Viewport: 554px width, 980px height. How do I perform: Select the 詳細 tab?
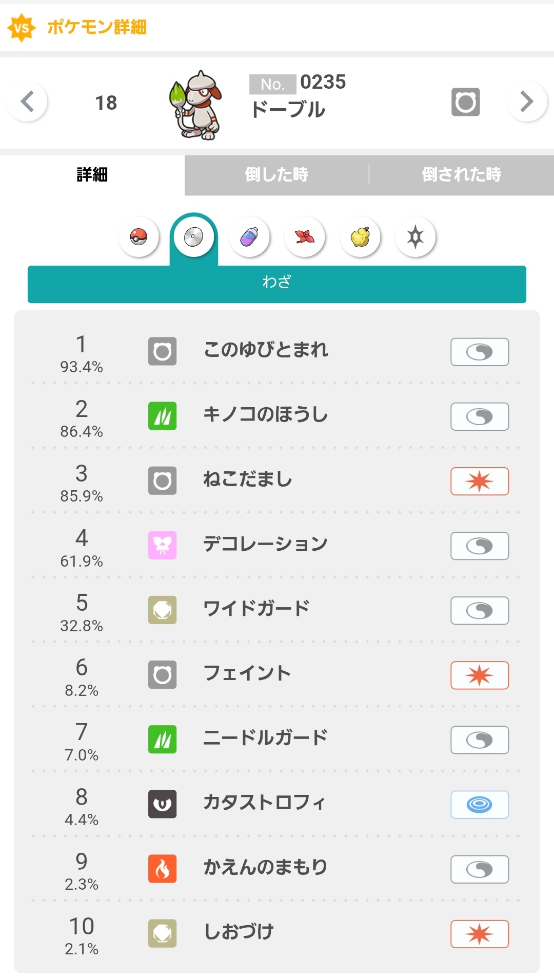tap(92, 175)
